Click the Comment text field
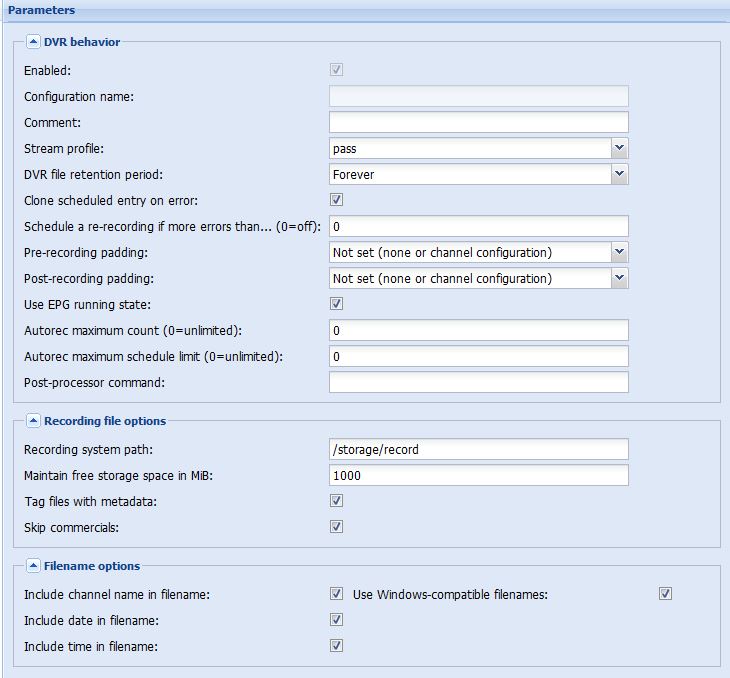Image resolution: width=730 pixels, height=678 pixels. [478, 122]
